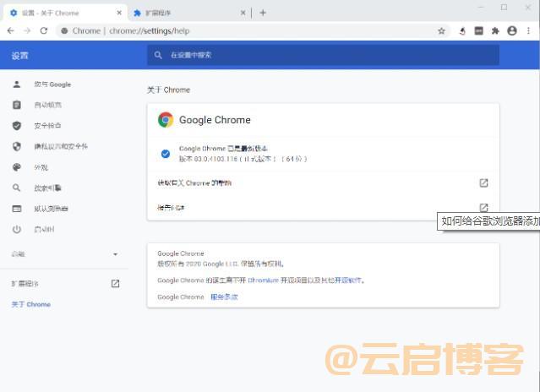Select the privacy and security shield icon
This screenshot has width=540, height=392.
(x=17, y=146)
